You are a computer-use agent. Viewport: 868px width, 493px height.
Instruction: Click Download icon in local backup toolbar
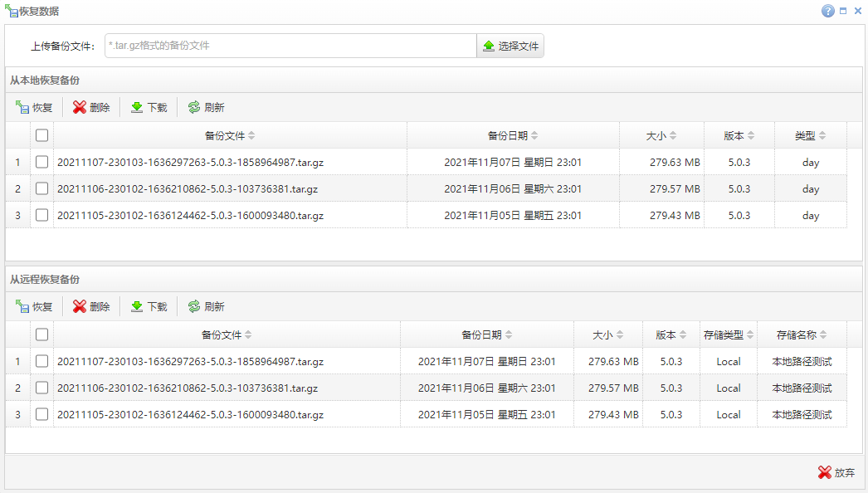[137, 107]
